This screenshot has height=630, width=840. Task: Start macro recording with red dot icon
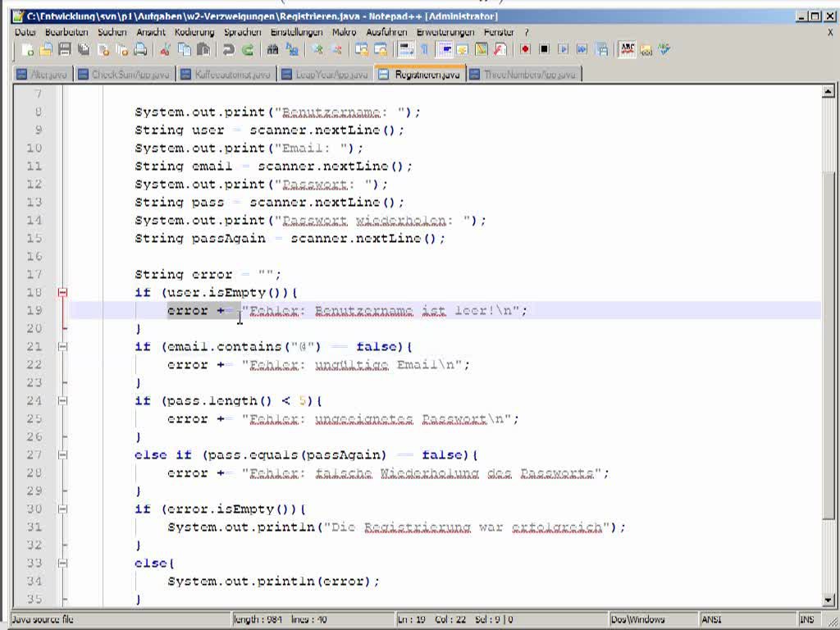pyautogui.click(x=525, y=49)
